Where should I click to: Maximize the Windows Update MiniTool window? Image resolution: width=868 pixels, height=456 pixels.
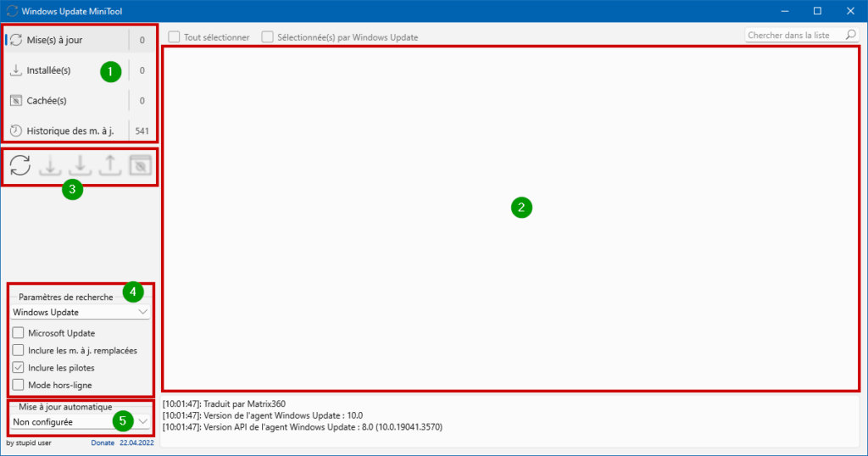(818, 11)
